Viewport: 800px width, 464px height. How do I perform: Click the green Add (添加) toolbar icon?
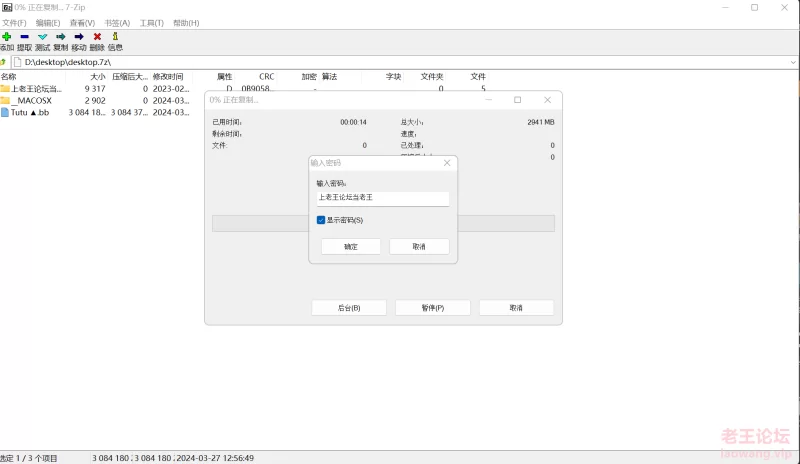(x=7, y=37)
